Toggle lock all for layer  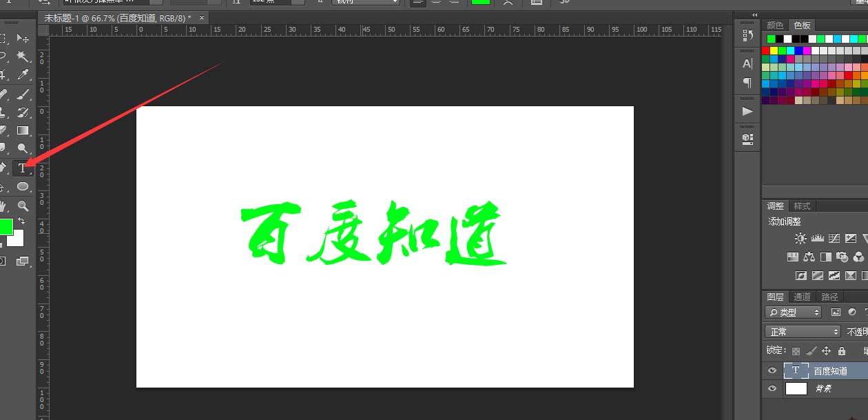point(842,351)
